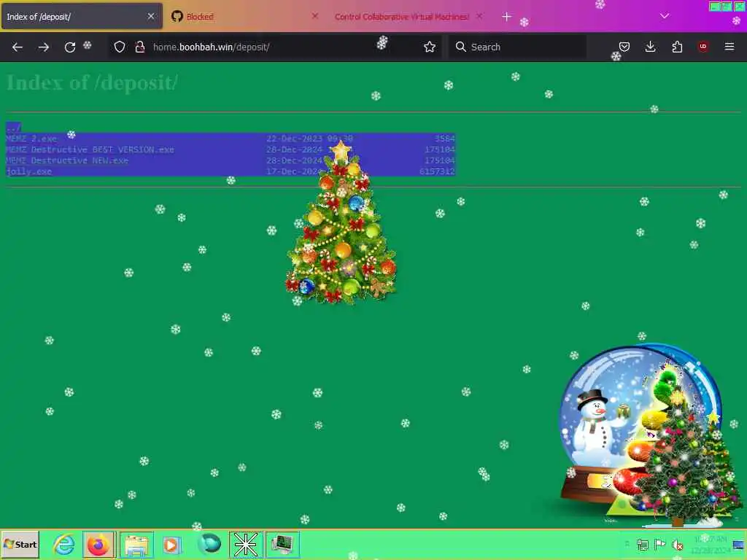The height and width of the screenshot is (560, 747).
Task: Open the Firefox downloads panel
Action: pyautogui.click(x=650, y=47)
